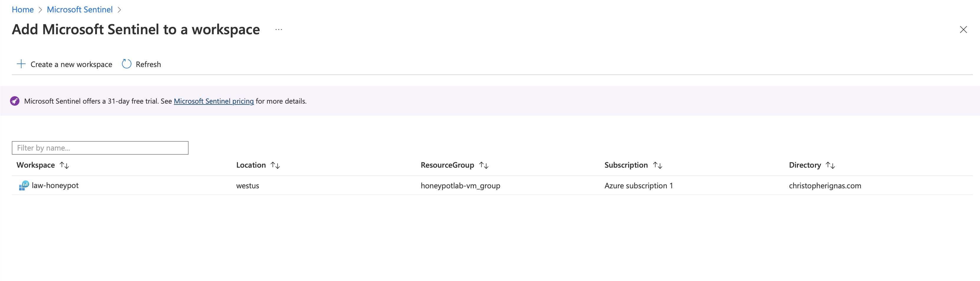980x281 pixels.
Task: Click the breadcrumb chevron after Home
Action: [x=40, y=10]
